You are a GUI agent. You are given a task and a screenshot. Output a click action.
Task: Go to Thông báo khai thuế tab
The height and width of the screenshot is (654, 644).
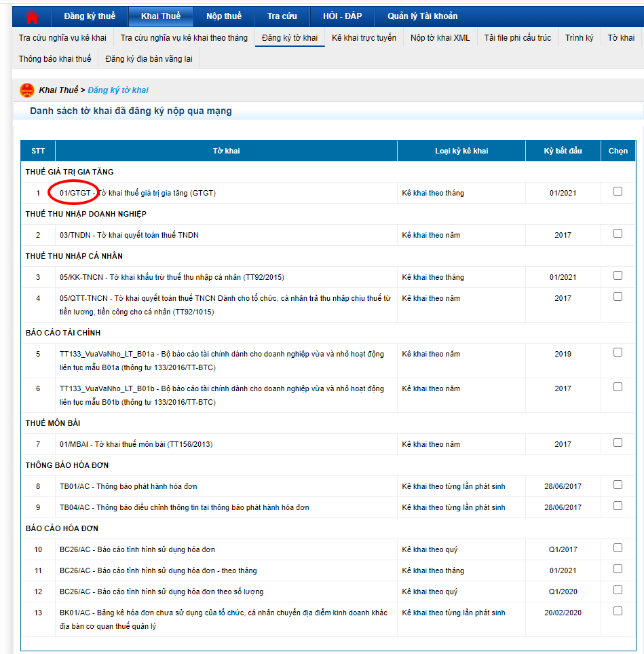55,59
